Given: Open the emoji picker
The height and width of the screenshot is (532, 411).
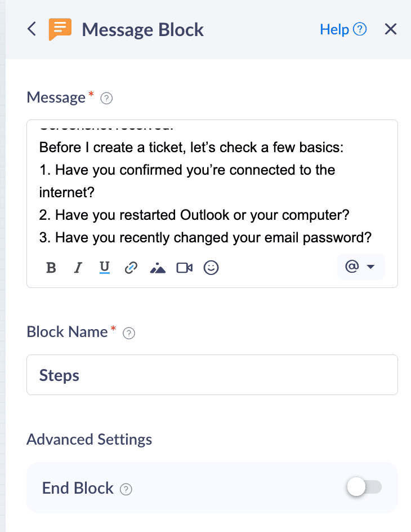Looking at the screenshot, I should coord(211,268).
